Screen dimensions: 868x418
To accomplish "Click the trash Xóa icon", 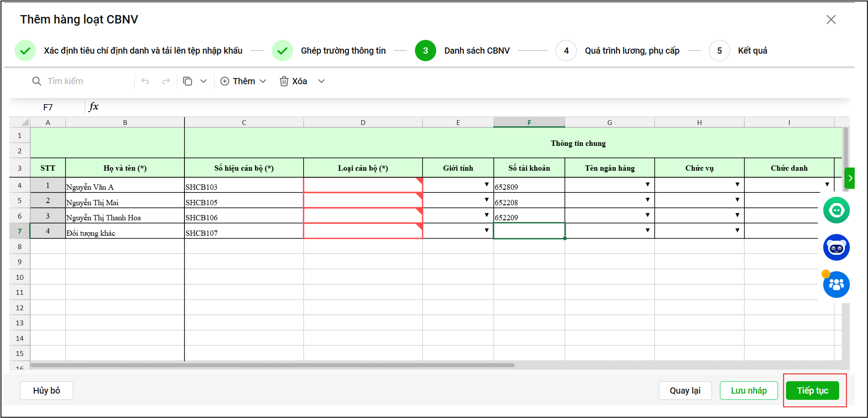I will point(284,81).
